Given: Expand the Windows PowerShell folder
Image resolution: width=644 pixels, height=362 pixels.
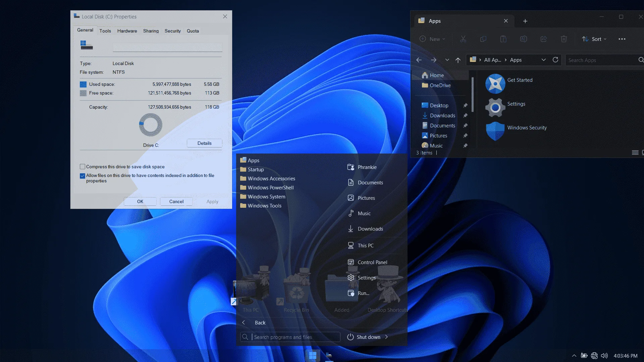Looking at the screenshot, I should 267,188.
